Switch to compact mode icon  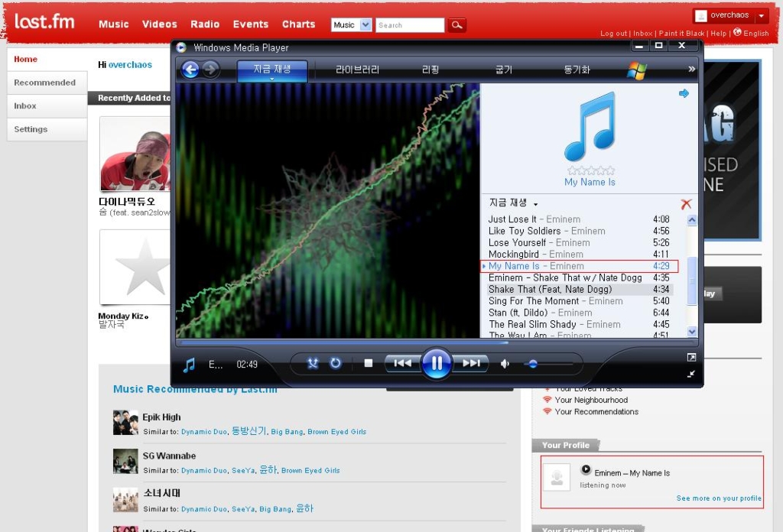click(691, 374)
